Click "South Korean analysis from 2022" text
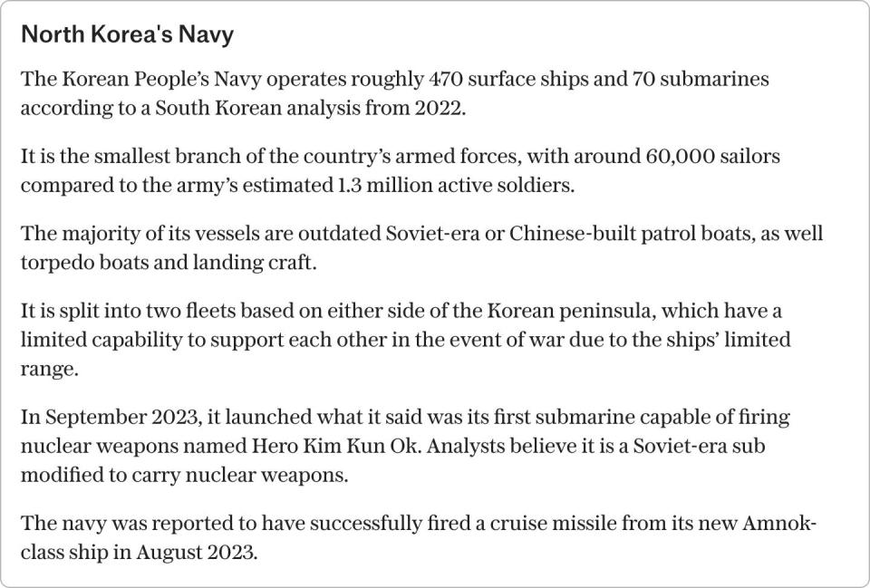The height and width of the screenshot is (588, 870). (x=308, y=108)
